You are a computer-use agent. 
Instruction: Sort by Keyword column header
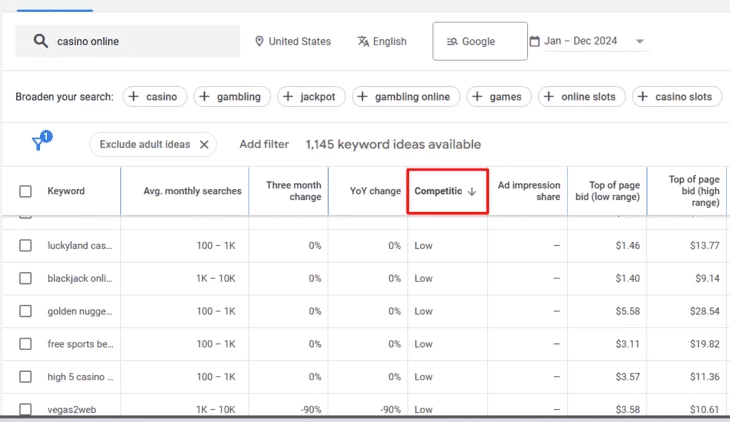(x=66, y=191)
